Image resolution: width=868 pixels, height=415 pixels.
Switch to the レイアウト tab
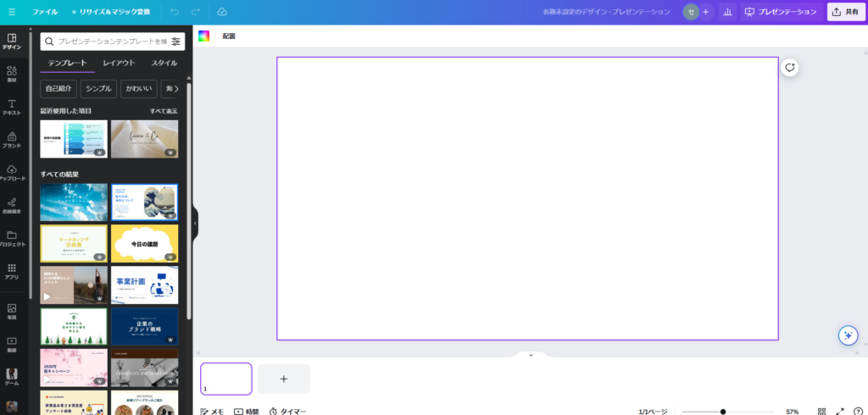click(x=119, y=64)
